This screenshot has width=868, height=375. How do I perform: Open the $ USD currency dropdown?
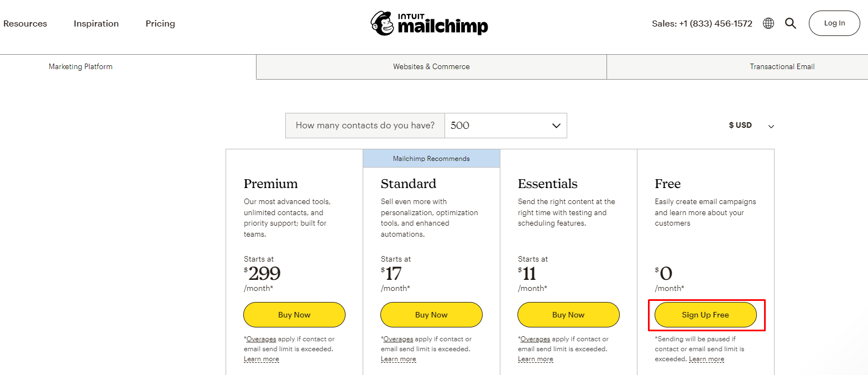pyautogui.click(x=749, y=126)
